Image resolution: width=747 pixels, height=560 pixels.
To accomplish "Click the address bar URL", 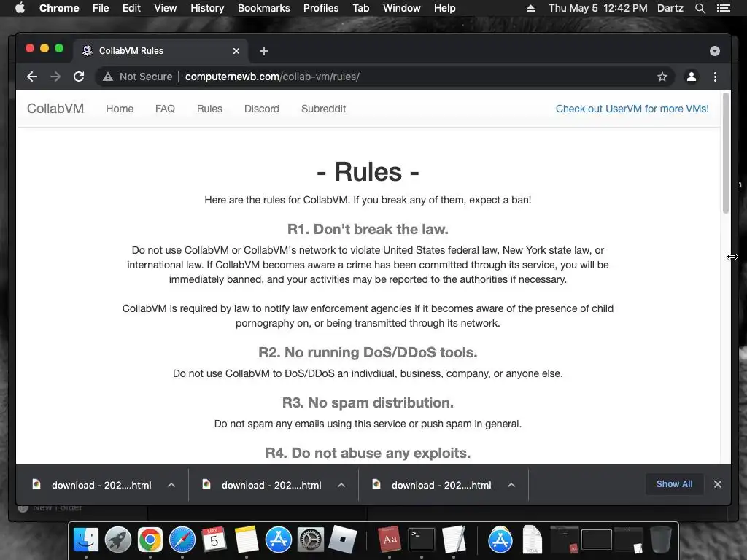I will tap(272, 77).
